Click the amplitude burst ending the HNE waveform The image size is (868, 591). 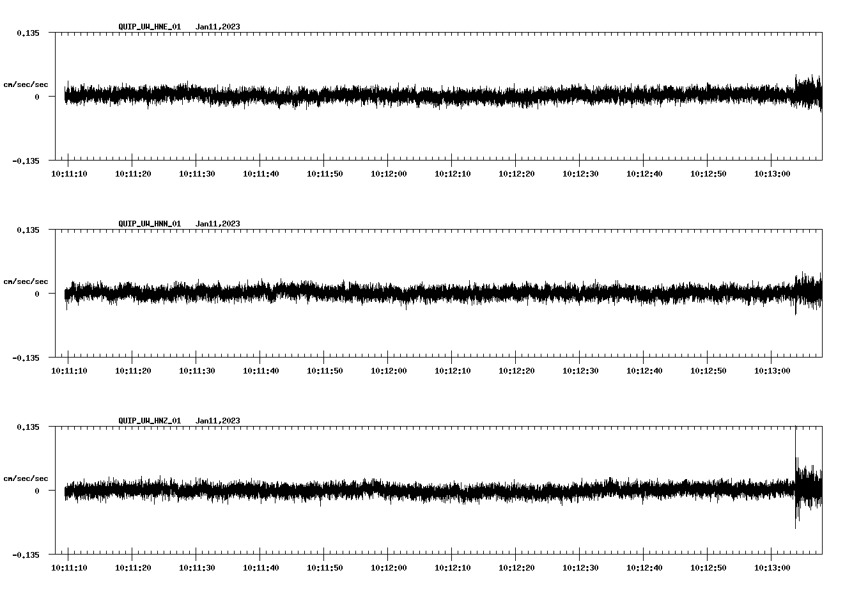coord(807,94)
